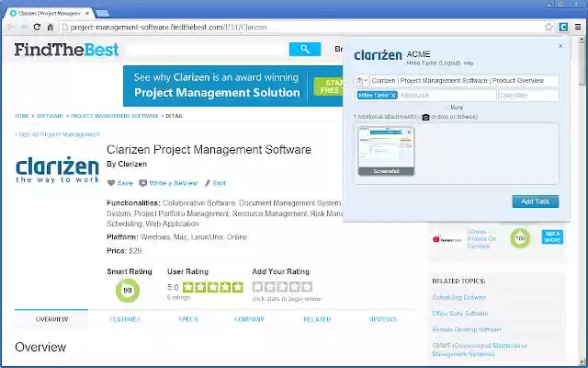This screenshot has height=368, width=588.
Task: Click the Clarizen award-winning banner ad
Action: [x=232, y=86]
